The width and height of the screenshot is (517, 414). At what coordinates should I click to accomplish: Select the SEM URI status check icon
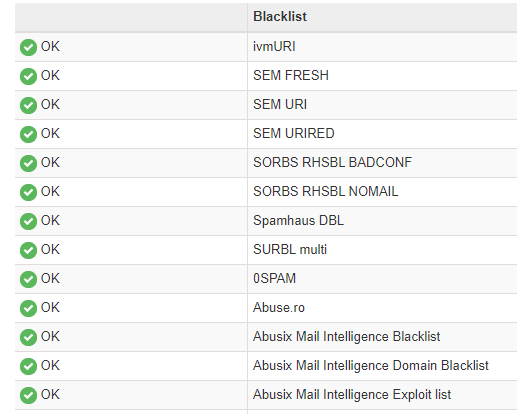point(28,105)
